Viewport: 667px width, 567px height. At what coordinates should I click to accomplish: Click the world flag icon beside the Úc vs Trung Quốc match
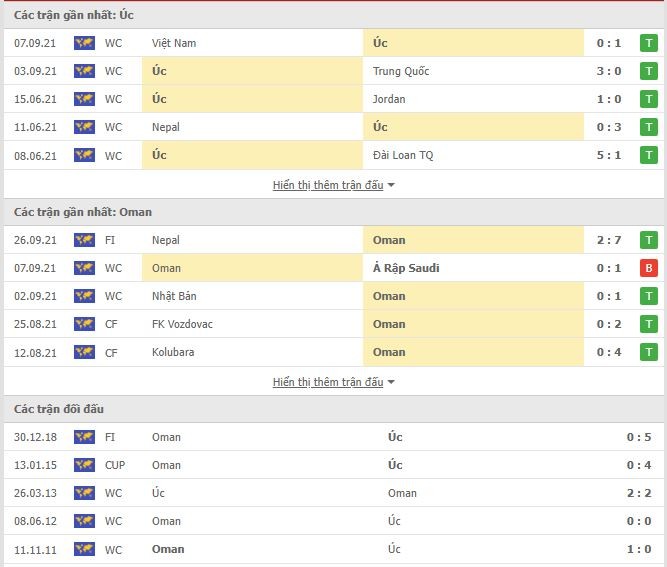point(84,71)
